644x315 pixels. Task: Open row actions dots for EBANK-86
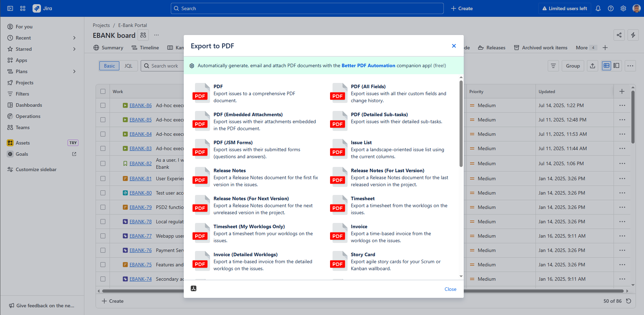[622, 105]
